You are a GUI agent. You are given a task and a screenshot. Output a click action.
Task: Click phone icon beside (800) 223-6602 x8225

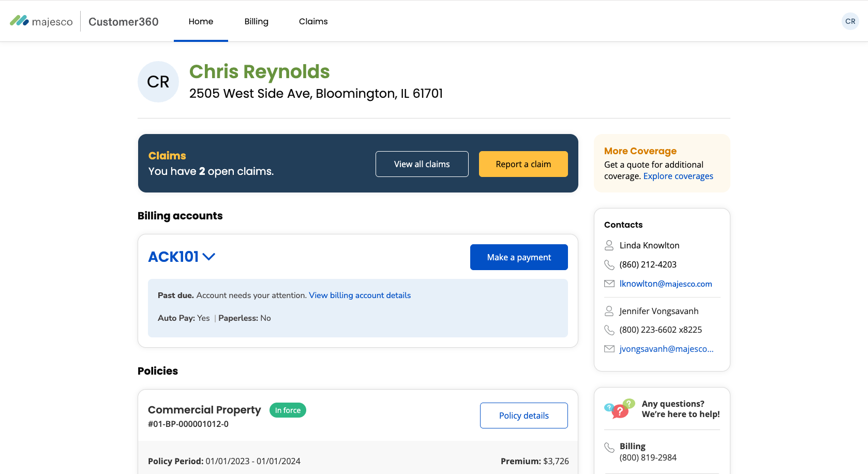[x=609, y=330]
